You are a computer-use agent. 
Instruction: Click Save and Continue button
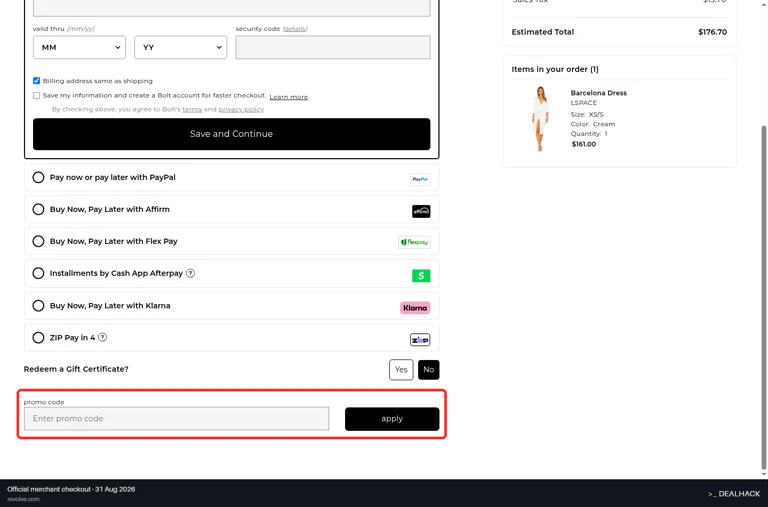coord(232,134)
